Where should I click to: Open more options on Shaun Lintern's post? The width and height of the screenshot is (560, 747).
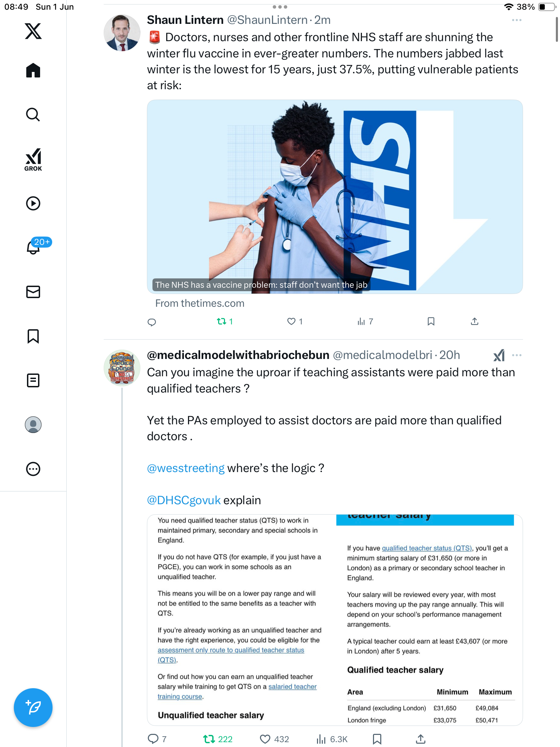point(517,20)
